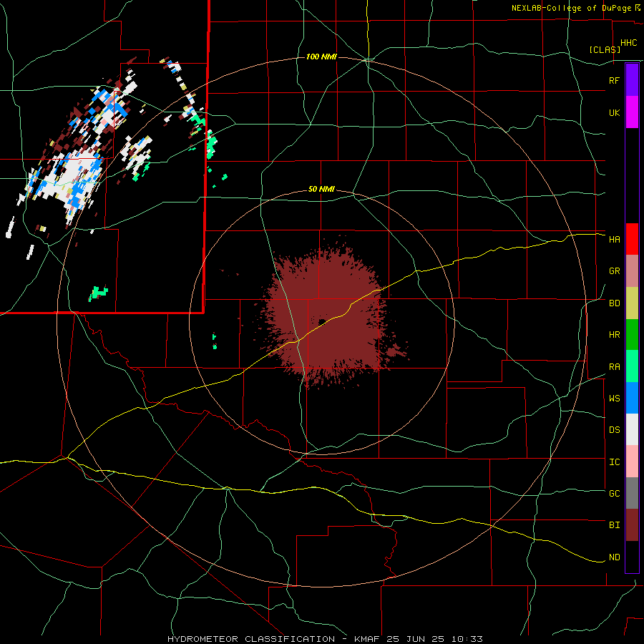644x644 pixels.
Task: Click the RF purple legend swatch
Action: tap(632, 80)
